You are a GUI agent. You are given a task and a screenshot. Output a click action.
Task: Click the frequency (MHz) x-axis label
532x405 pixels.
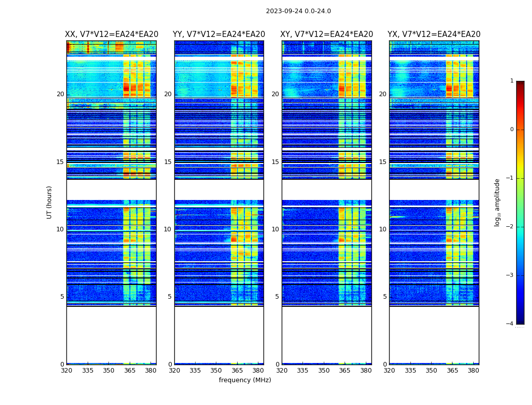[x=245, y=380]
